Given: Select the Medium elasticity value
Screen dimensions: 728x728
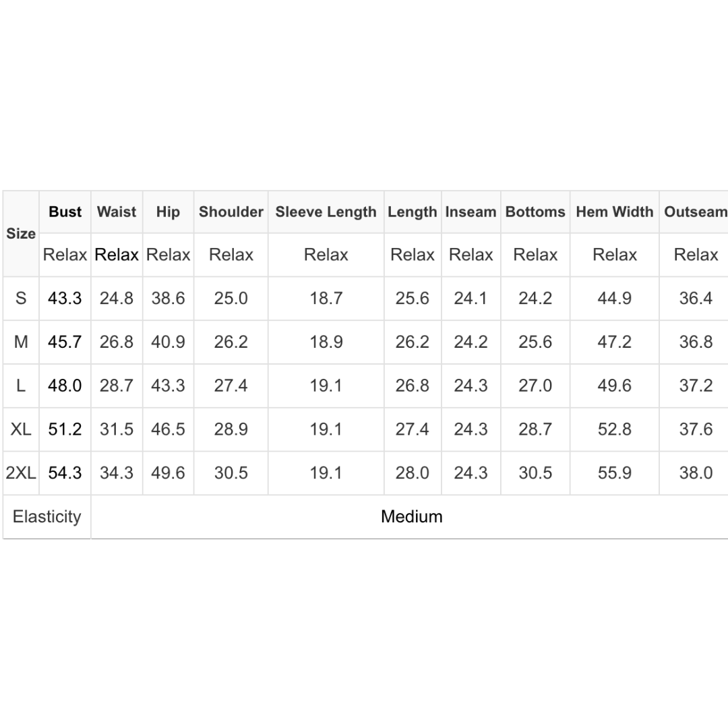Looking at the screenshot, I should (x=411, y=517).
